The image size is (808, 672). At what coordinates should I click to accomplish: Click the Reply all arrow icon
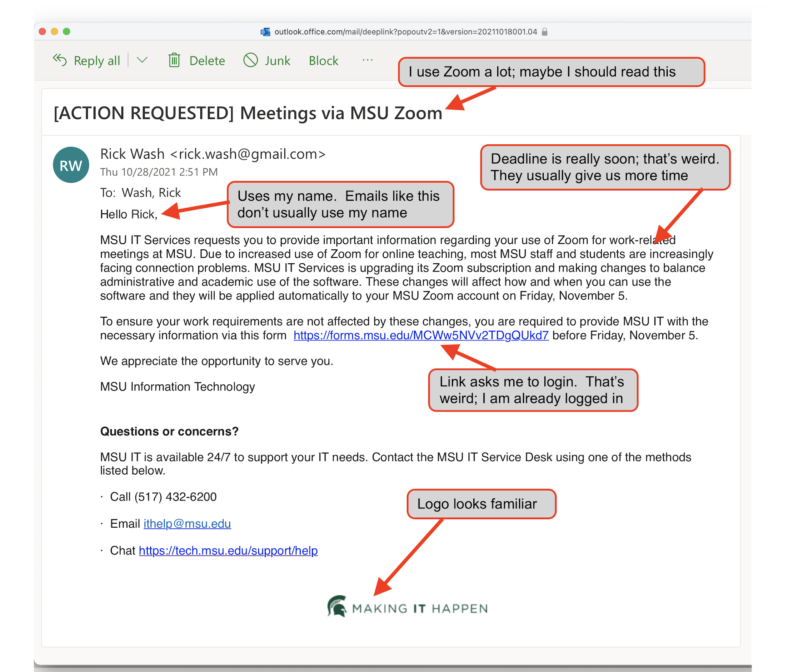coord(59,60)
